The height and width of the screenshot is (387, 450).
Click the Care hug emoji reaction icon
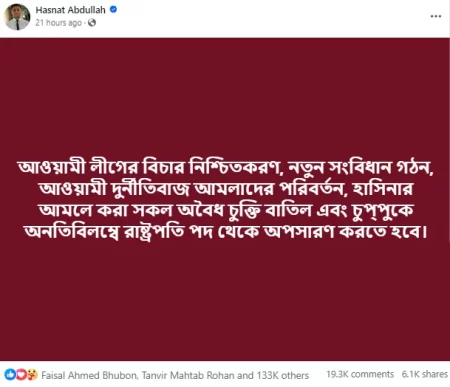point(32,375)
